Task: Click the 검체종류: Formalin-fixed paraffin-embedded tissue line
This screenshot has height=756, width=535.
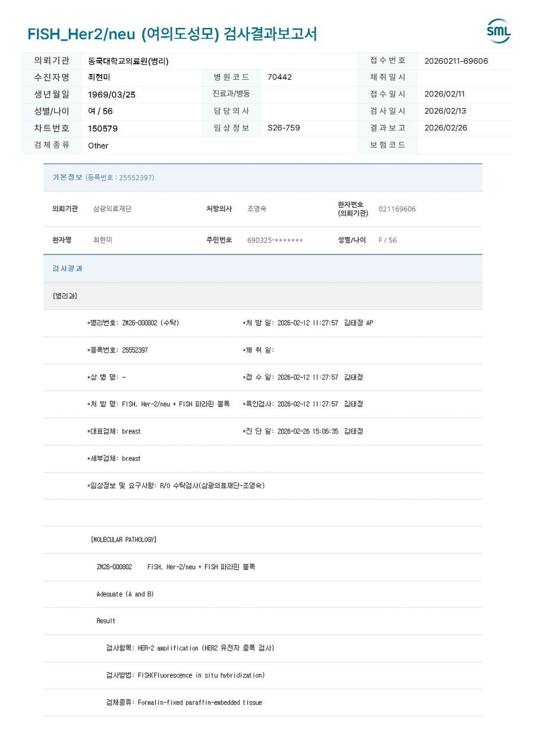Action: coord(184,702)
